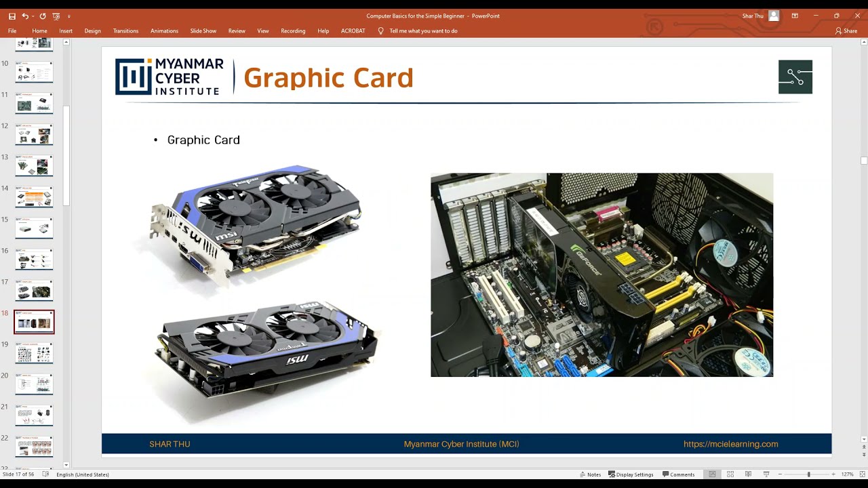Open the ACROBAT tab

(x=353, y=31)
